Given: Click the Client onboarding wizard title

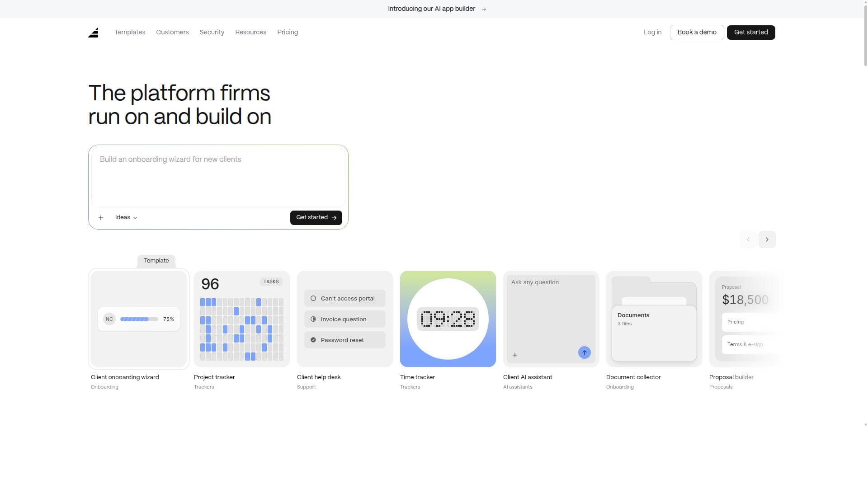Looking at the screenshot, I should coord(125,377).
